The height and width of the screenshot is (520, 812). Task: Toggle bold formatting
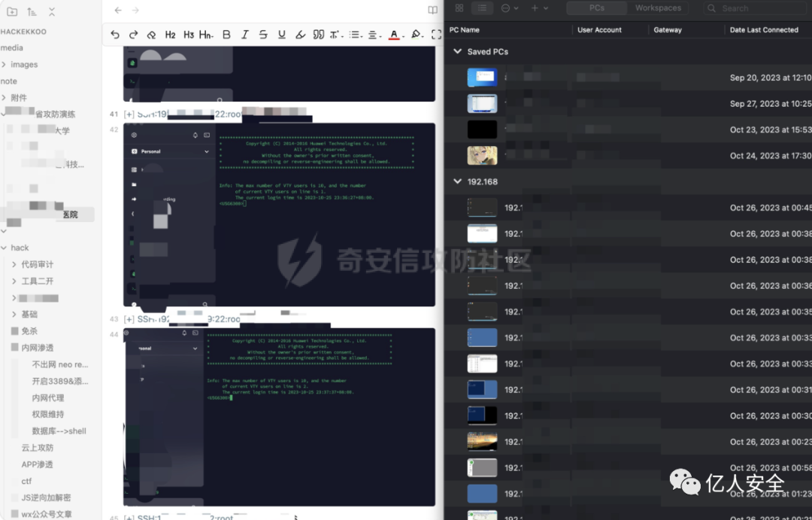coord(226,35)
